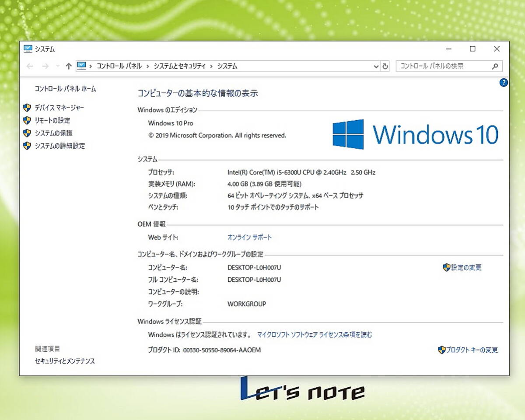Click the コンピューターの基本的な情報の表示 heading
The image size is (525, 420).
point(198,93)
